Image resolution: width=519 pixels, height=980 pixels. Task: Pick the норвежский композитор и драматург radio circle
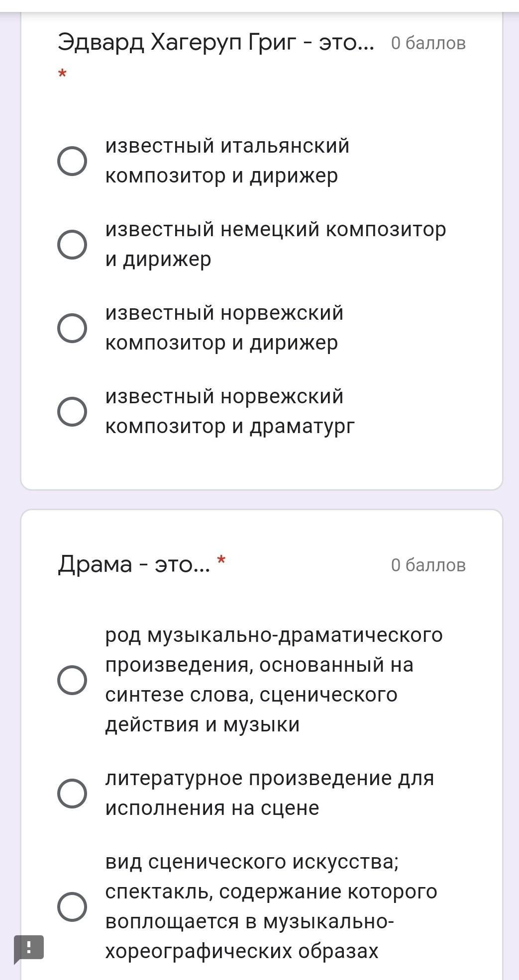[x=72, y=412]
